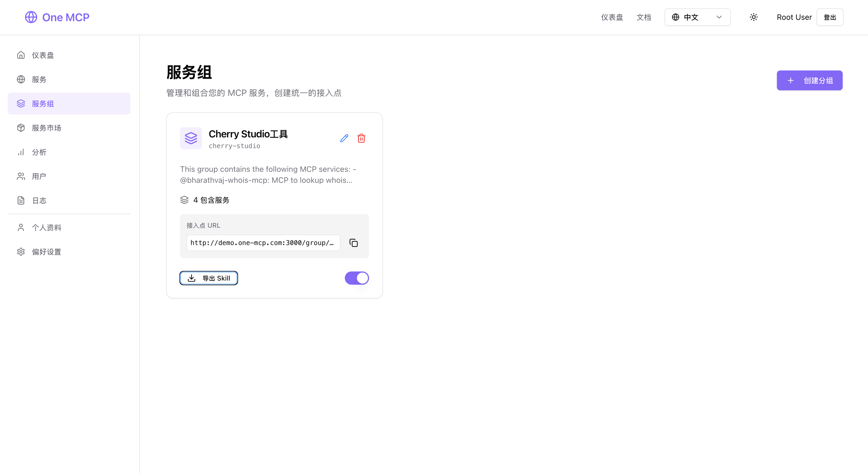Copy the endpoint URL with copy icon
This screenshot has width=868, height=473.
coord(353,243)
